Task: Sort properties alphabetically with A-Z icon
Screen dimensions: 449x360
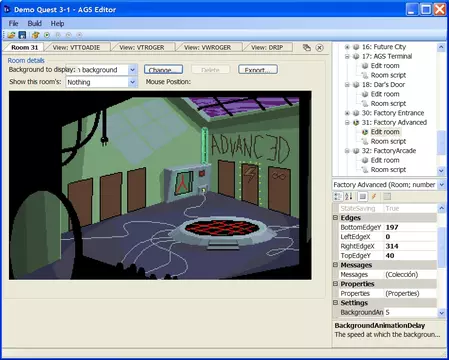Action: click(x=349, y=197)
